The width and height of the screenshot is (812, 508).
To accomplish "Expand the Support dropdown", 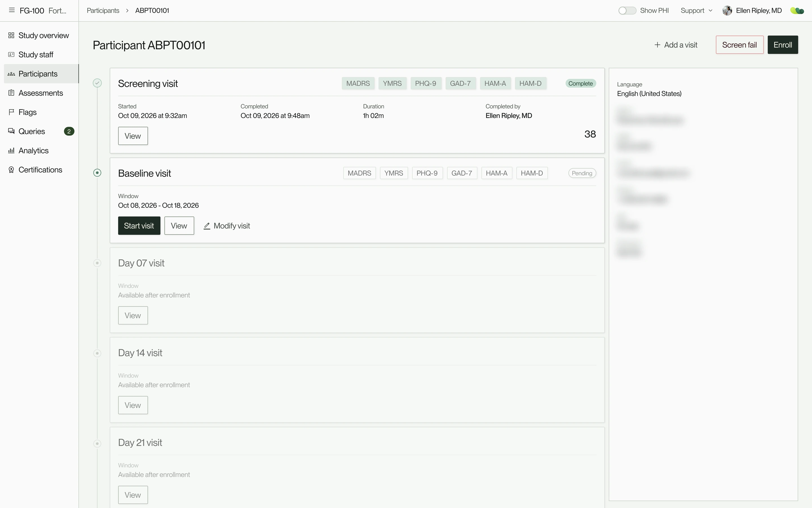I will 696,10.
